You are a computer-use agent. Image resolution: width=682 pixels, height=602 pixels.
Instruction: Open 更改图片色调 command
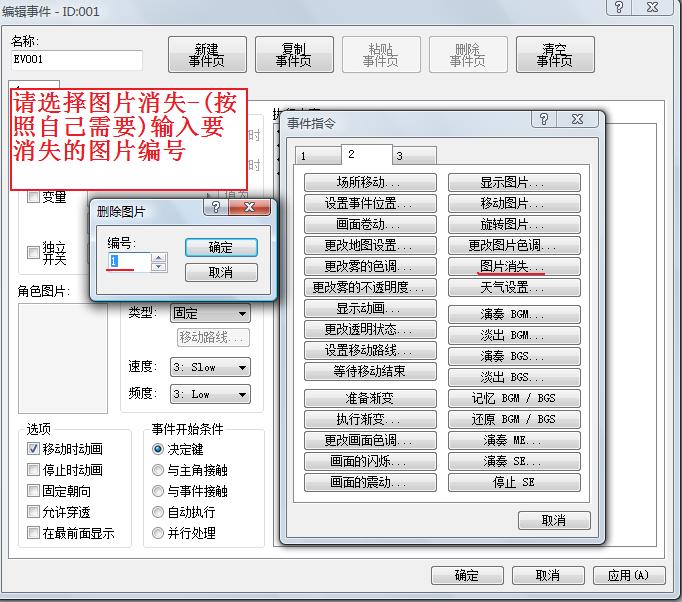pyautogui.click(x=514, y=245)
